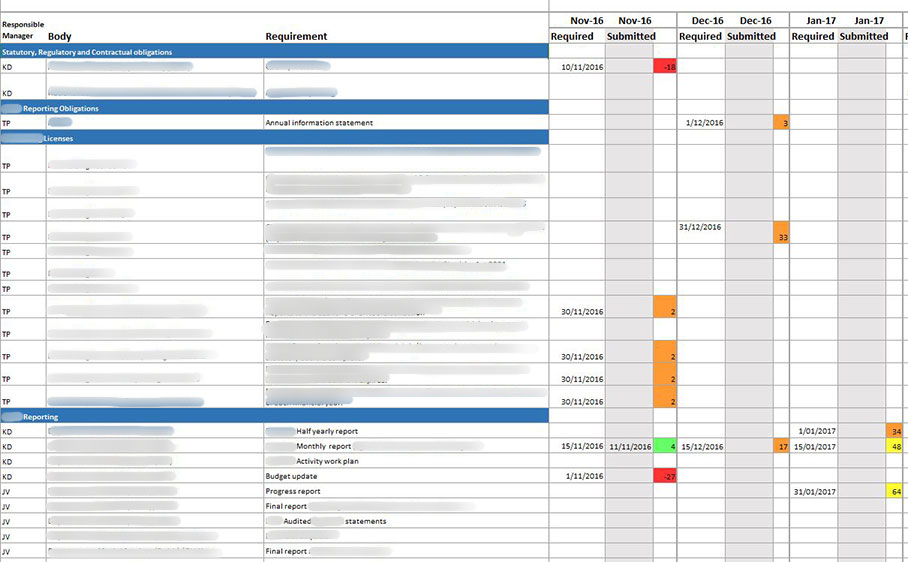Select the blue Reporting section row above Half yearly report

274,416
